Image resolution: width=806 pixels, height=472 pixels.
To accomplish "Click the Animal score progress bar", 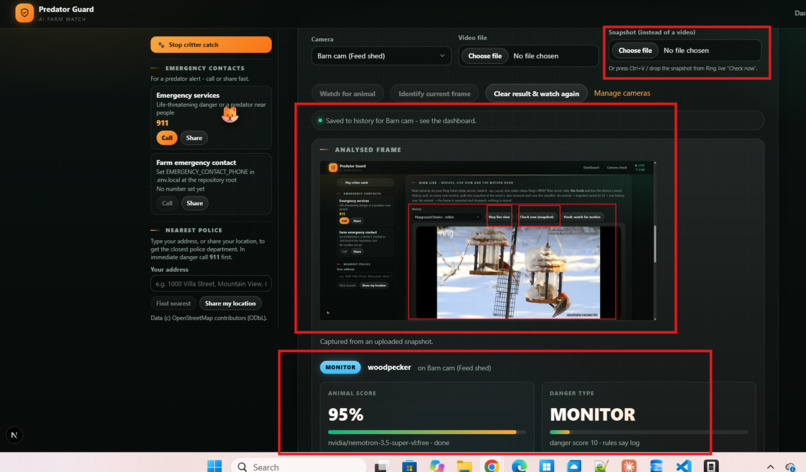I will pyautogui.click(x=427, y=432).
